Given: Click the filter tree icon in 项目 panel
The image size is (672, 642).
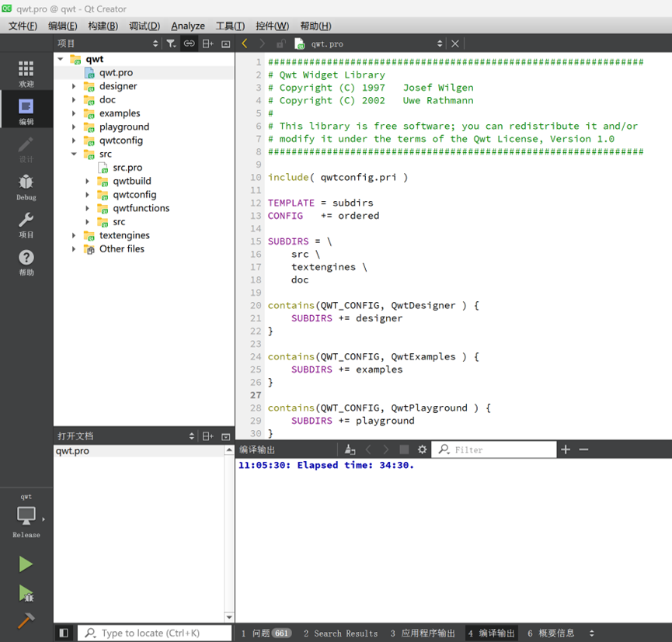Looking at the screenshot, I should 171,43.
